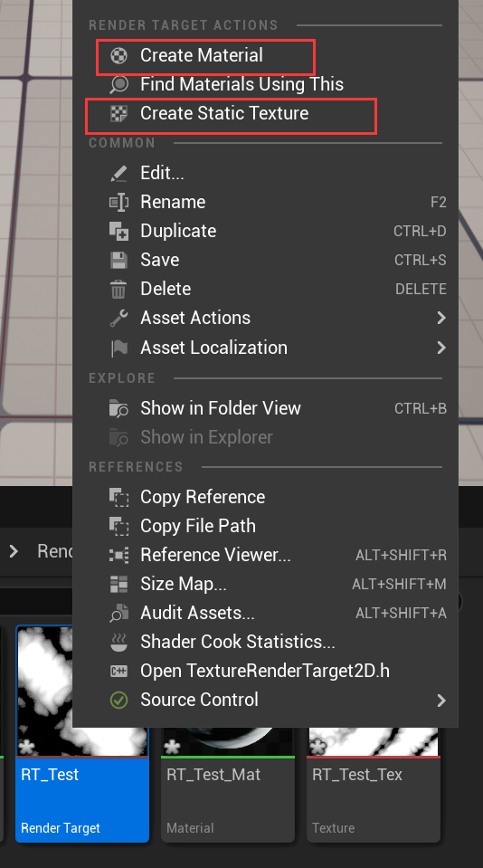The image size is (483, 868).
Task: Select the RT_Test_Tex texture asset
Action: [x=374, y=785]
